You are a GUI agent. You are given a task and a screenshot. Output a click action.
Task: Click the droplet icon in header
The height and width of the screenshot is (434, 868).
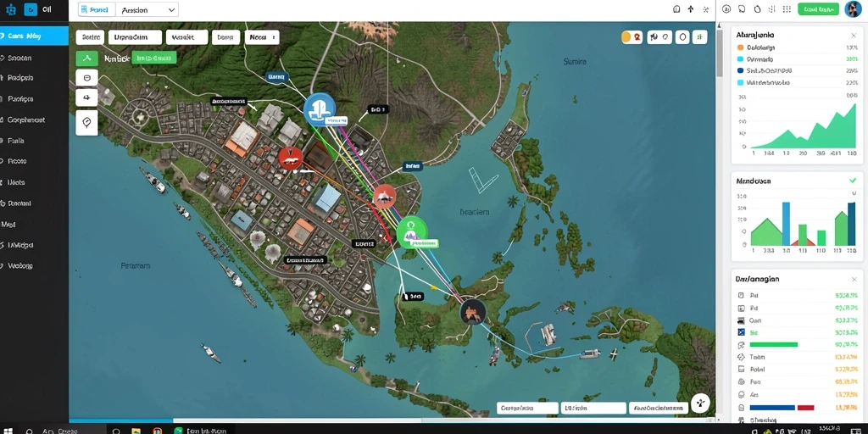tap(757, 9)
